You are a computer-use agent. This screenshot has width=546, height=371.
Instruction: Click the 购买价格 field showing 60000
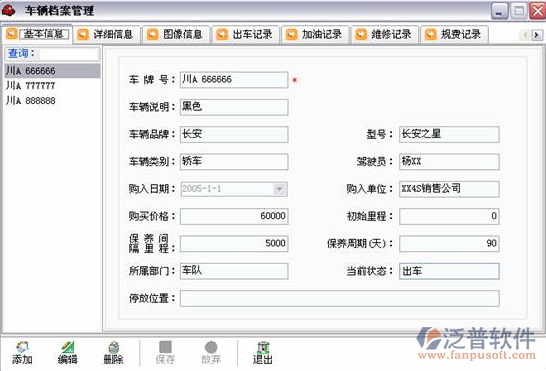[234, 216]
